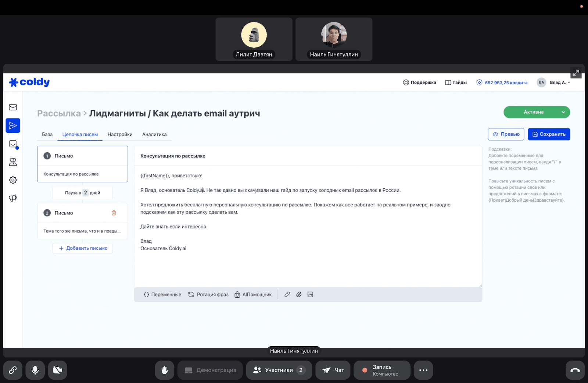Expand the Активна status dropdown
The width and height of the screenshot is (588, 383).
click(563, 112)
